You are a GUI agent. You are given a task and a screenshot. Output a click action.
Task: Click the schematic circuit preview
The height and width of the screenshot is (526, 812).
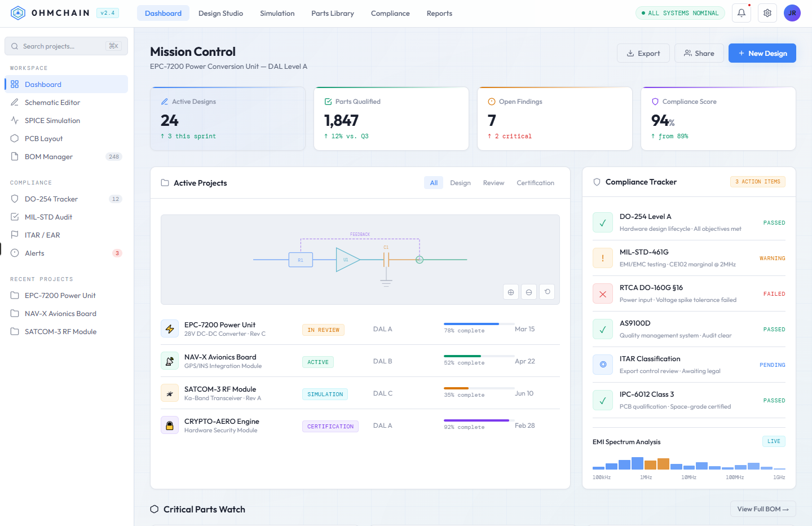point(360,260)
